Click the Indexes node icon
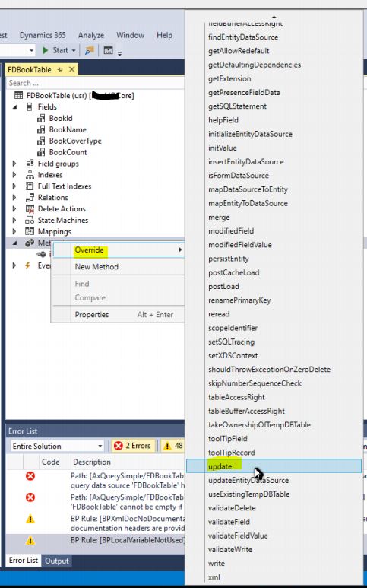Image resolution: width=367 pixels, height=588 pixels. point(30,175)
